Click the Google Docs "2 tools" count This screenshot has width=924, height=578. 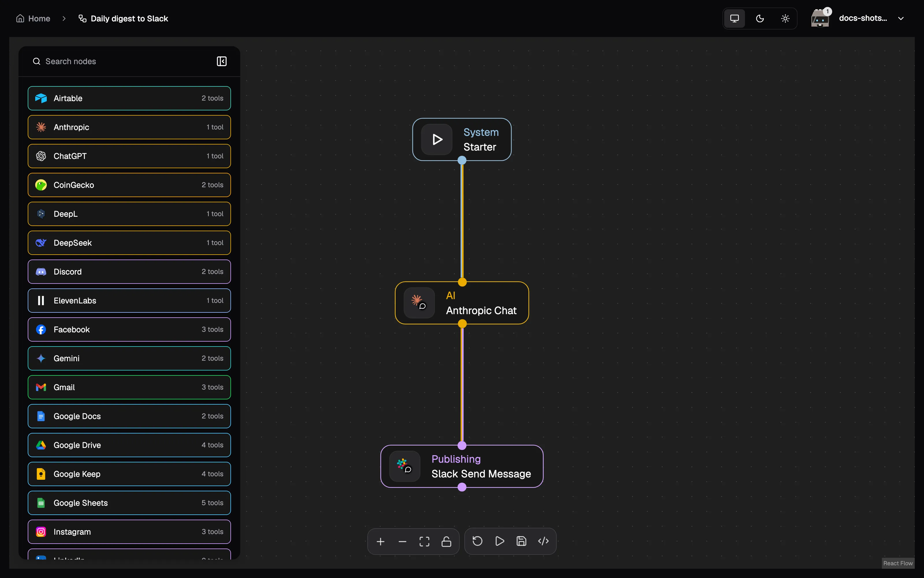pyautogui.click(x=212, y=416)
